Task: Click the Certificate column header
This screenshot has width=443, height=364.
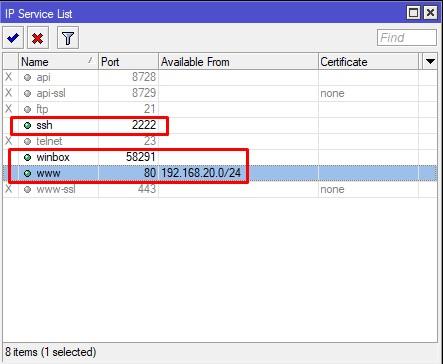Action: coord(368,62)
